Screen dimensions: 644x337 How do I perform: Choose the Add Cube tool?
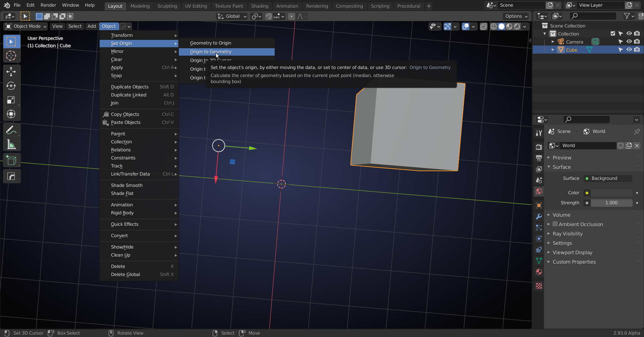(11, 160)
